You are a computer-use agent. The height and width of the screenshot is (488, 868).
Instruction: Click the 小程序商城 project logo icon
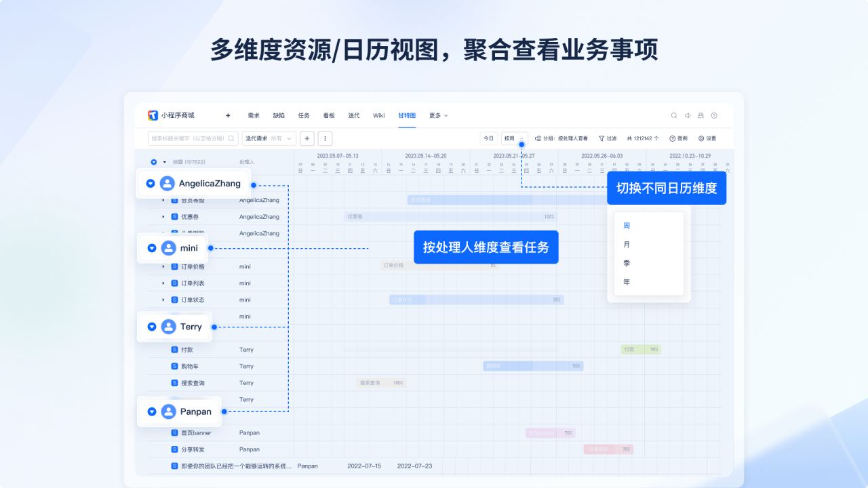[153, 115]
